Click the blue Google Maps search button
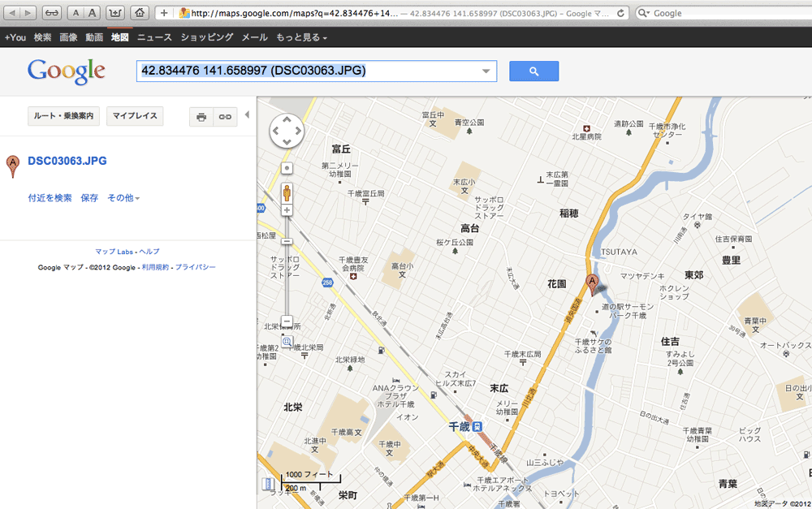Screen dimensions: 812x509 point(534,71)
